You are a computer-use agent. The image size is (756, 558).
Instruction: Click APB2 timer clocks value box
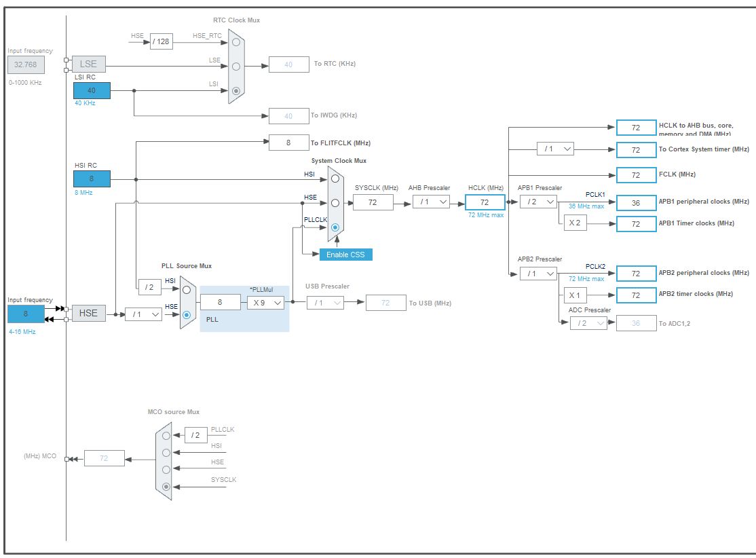click(637, 295)
